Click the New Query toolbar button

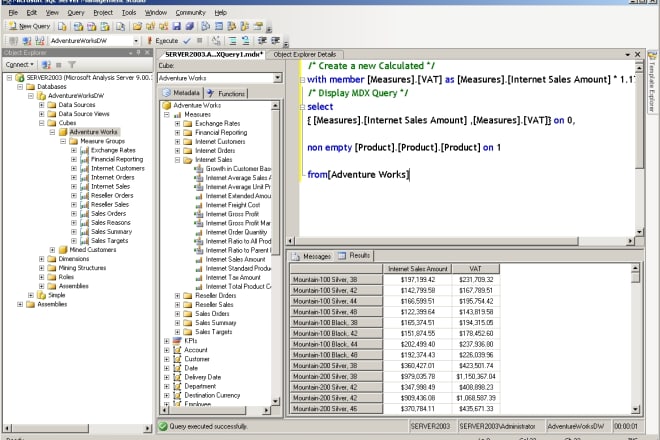point(29,26)
